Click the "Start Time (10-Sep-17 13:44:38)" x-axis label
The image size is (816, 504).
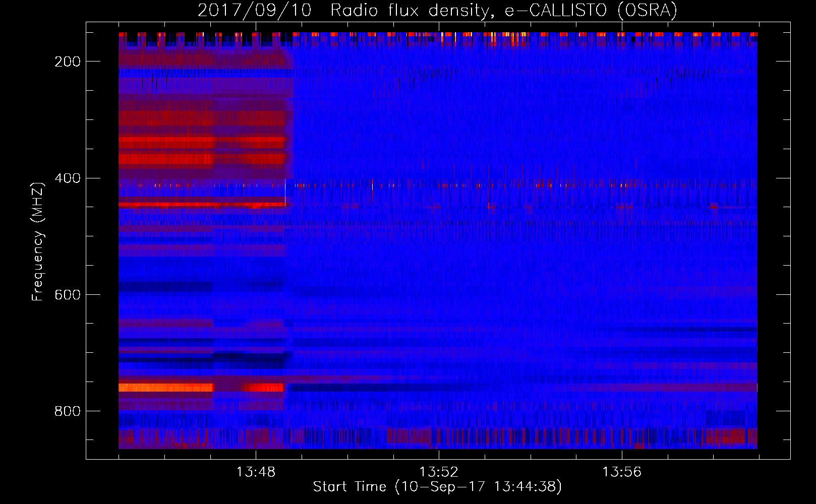437,487
